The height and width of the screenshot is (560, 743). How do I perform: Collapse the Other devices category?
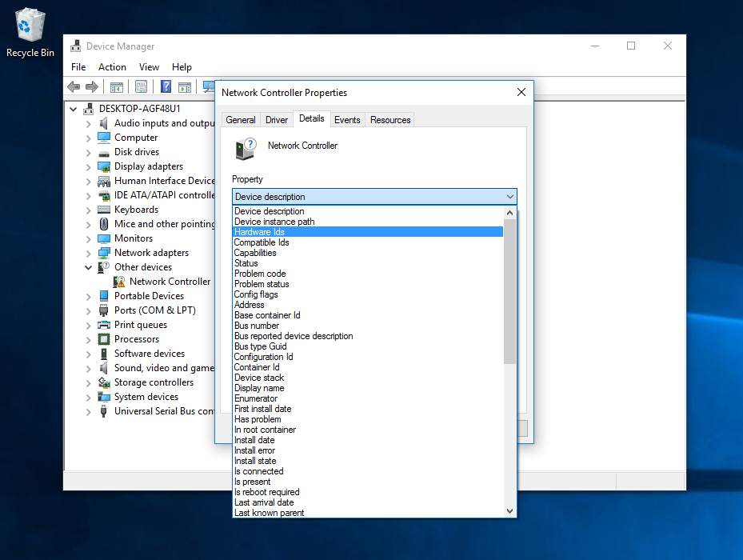[88, 267]
